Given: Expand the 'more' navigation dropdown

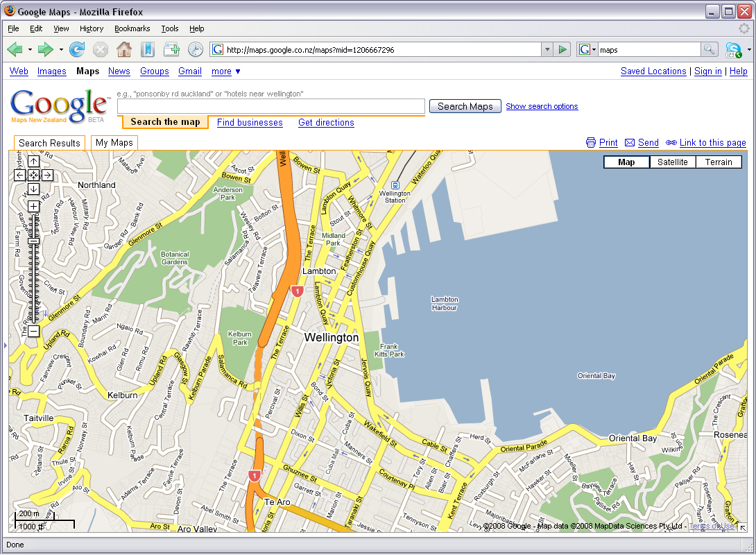Looking at the screenshot, I should click(222, 71).
